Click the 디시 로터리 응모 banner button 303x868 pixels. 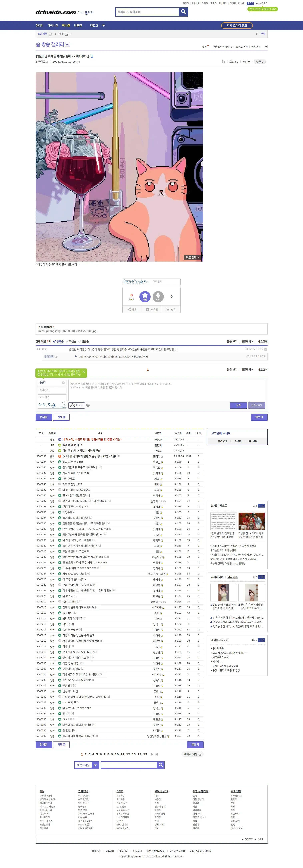[x=237, y=26]
